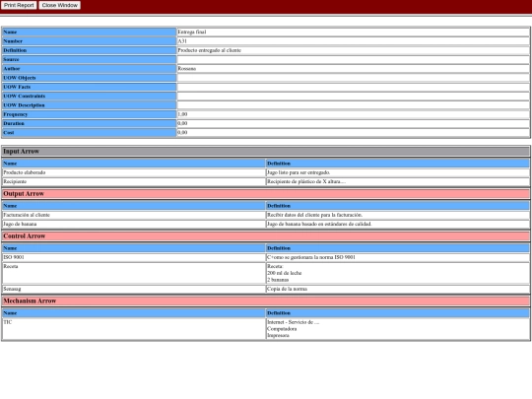Click the Close Window button
Viewport: 532px width, 399px height.
tap(60, 5)
